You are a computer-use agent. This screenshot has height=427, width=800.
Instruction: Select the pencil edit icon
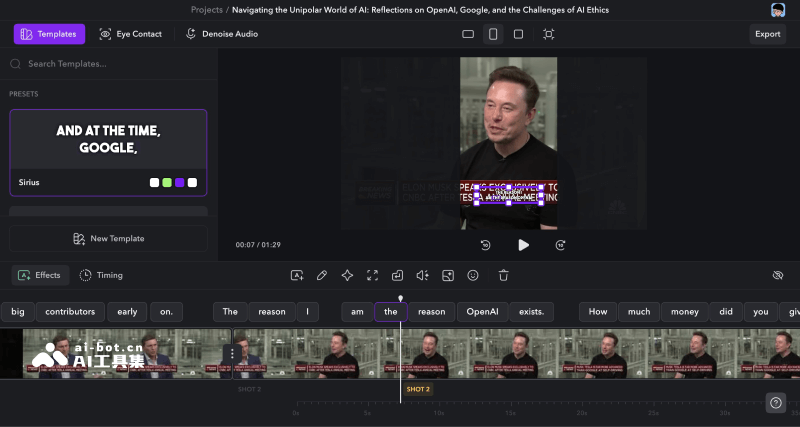[322, 275]
